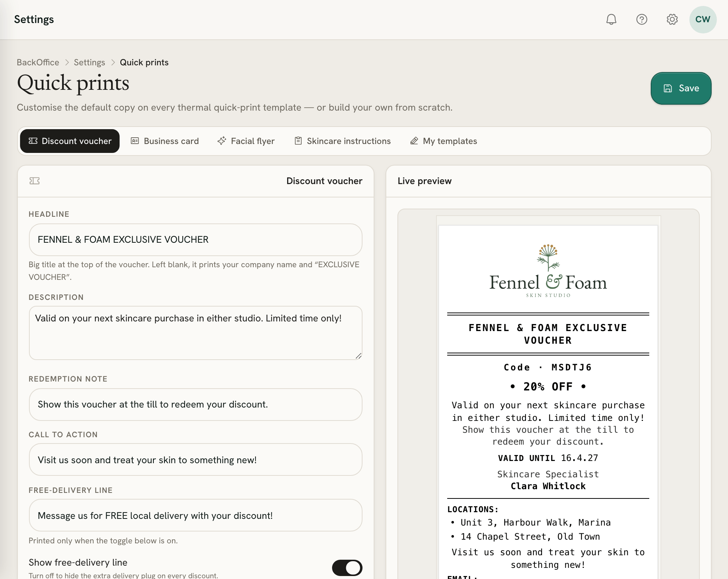The image size is (728, 579).
Task: Toggle the Show free-delivery line switch
Action: coord(347,567)
